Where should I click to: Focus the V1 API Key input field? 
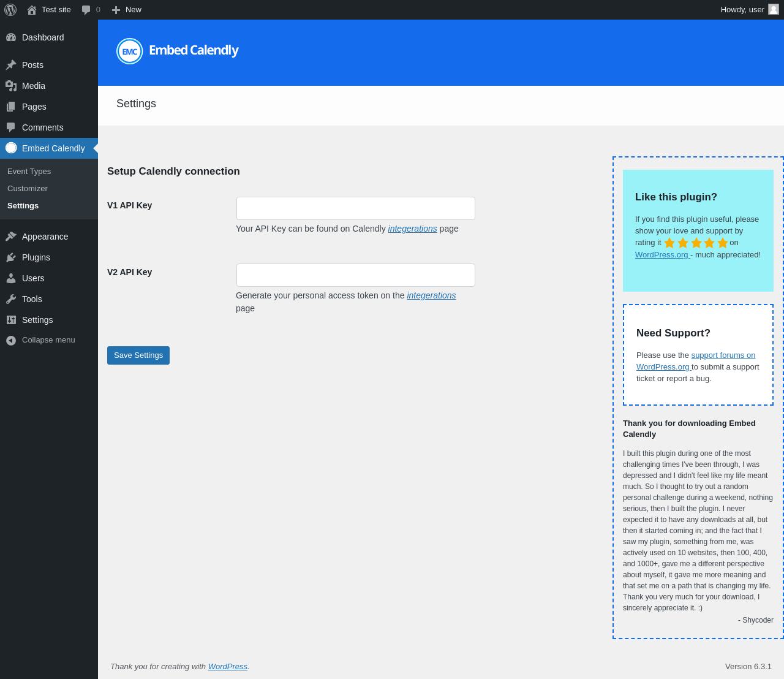click(356, 208)
